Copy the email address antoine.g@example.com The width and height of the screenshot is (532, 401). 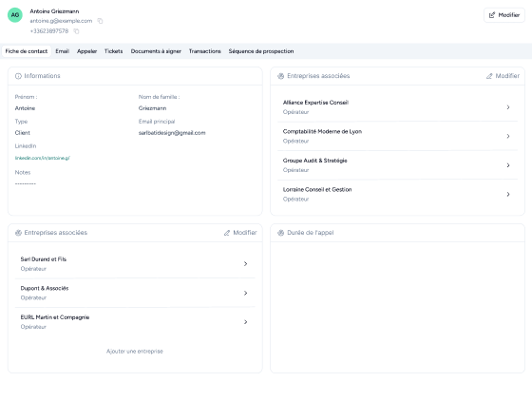pyautogui.click(x=100, y=21)
